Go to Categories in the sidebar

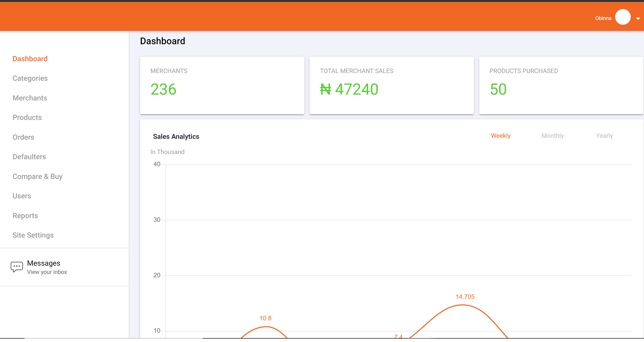point(30,78)
